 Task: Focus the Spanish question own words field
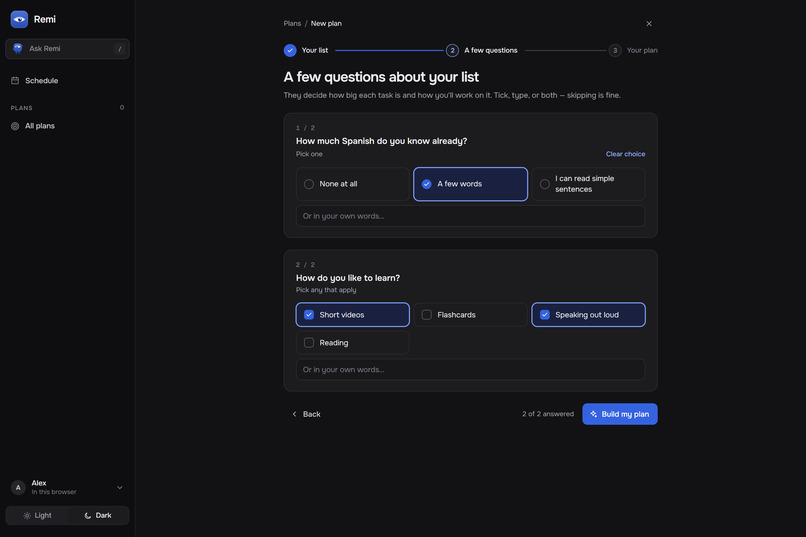click(x=470, y=216)
